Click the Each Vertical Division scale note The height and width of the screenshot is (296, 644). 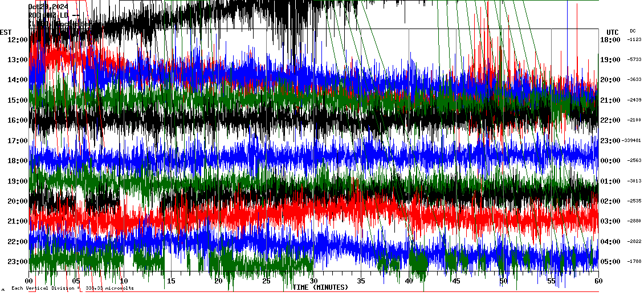(x=72, y=288)
